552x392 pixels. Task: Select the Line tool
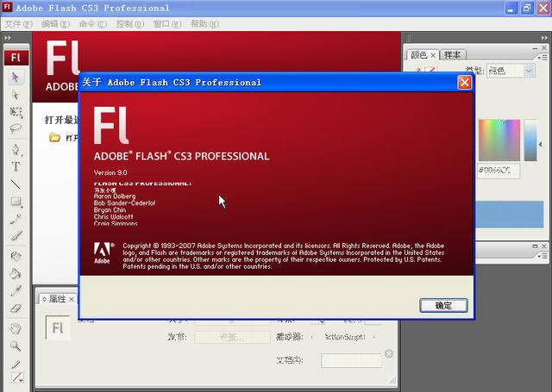click(16, 184)
